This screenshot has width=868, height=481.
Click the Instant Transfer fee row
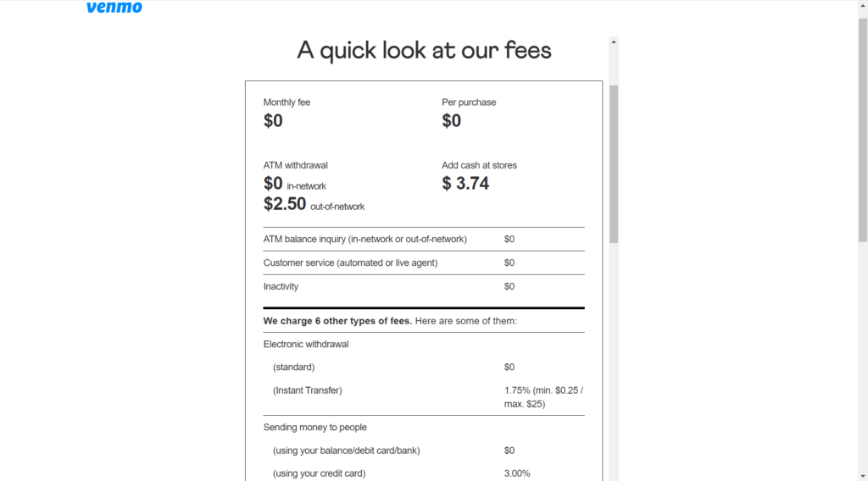click(x=424, y=397)
